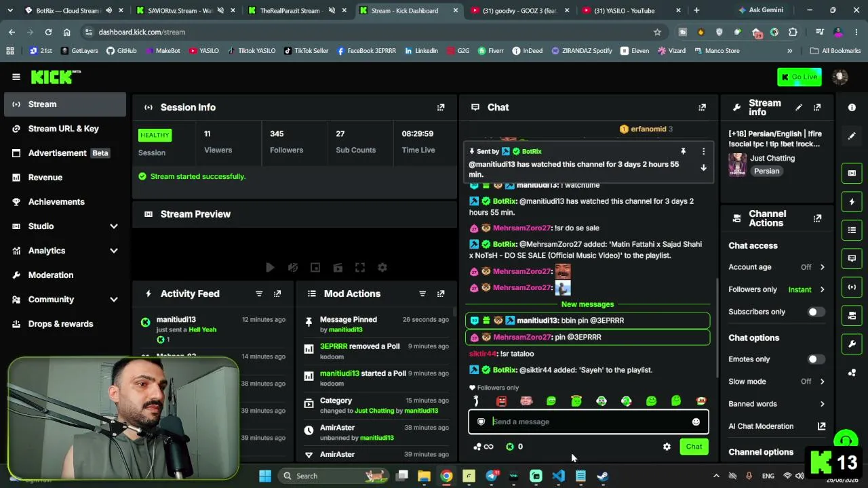Open manitiudi13 link under Message Pinned
This screenshot has height=488, width=868.
345,329
